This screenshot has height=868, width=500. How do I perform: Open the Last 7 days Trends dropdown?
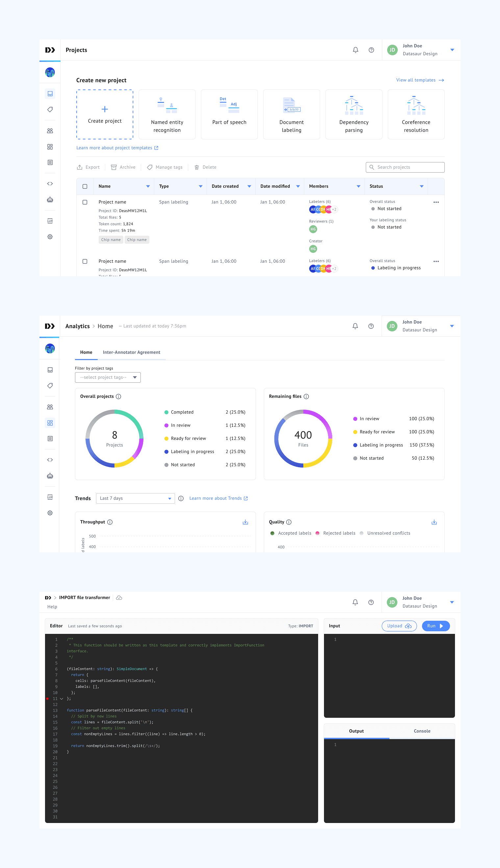pyautogui.click(x=135, y=498)
